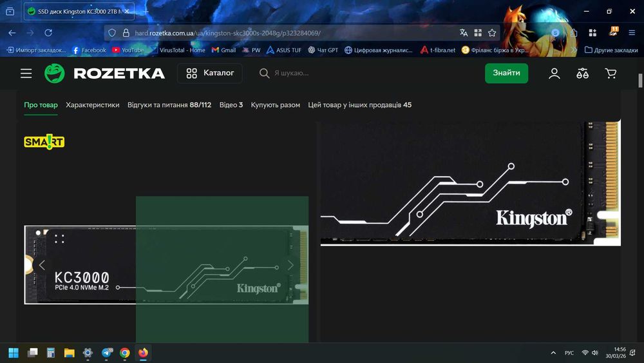Expand the Другие закладки bookmarks folder
The height and width of the screenshot is (363, 644).
click(x=611, y=50)
